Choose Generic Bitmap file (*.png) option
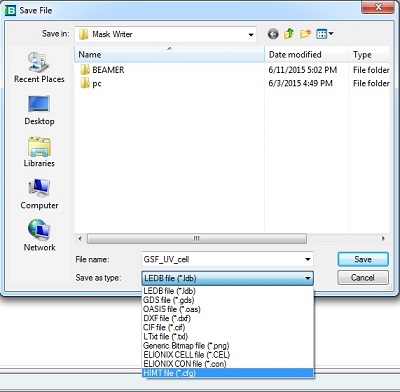Screen dimensions: 400x392 [x=228, y=346]
